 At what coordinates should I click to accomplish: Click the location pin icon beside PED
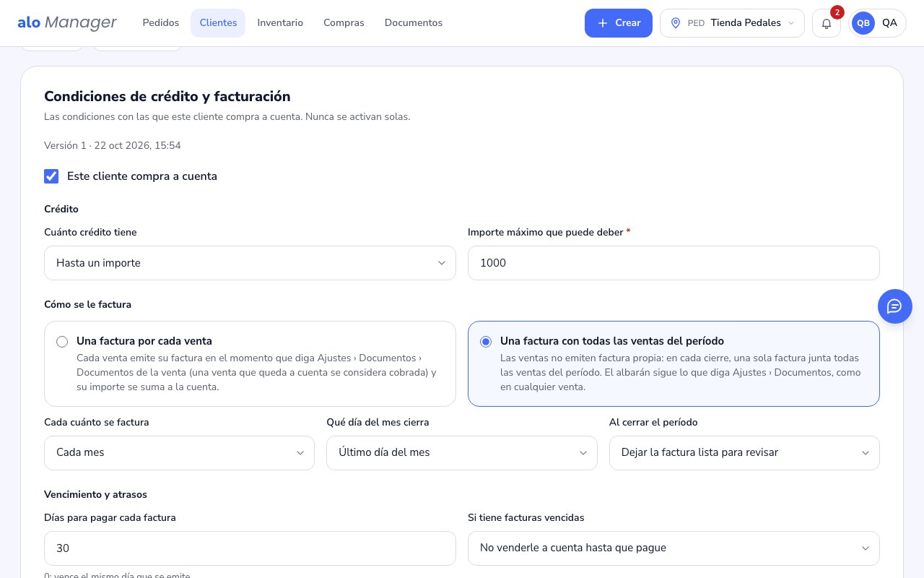click(x=676, y=23)
